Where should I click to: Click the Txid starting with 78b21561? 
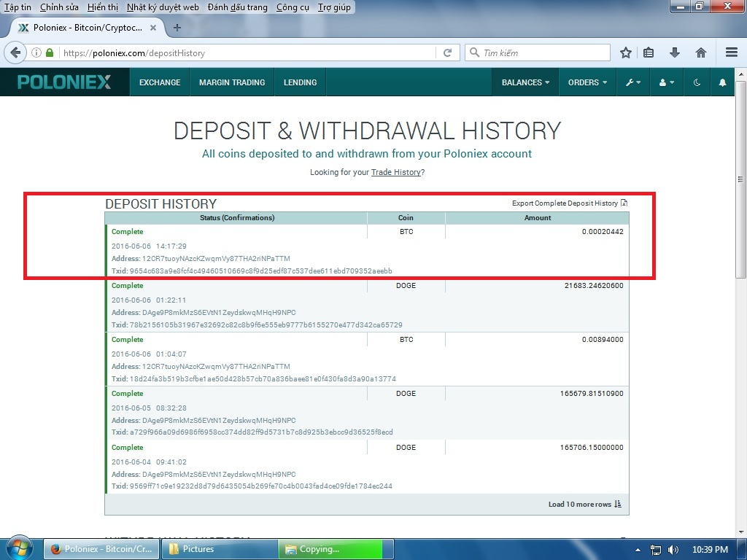click(x=266, y=324)
